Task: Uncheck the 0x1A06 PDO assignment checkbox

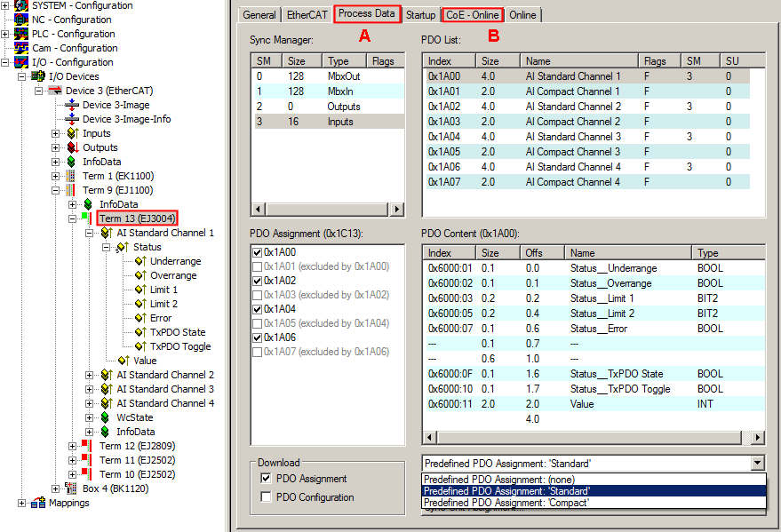Action: coord(257,337)
